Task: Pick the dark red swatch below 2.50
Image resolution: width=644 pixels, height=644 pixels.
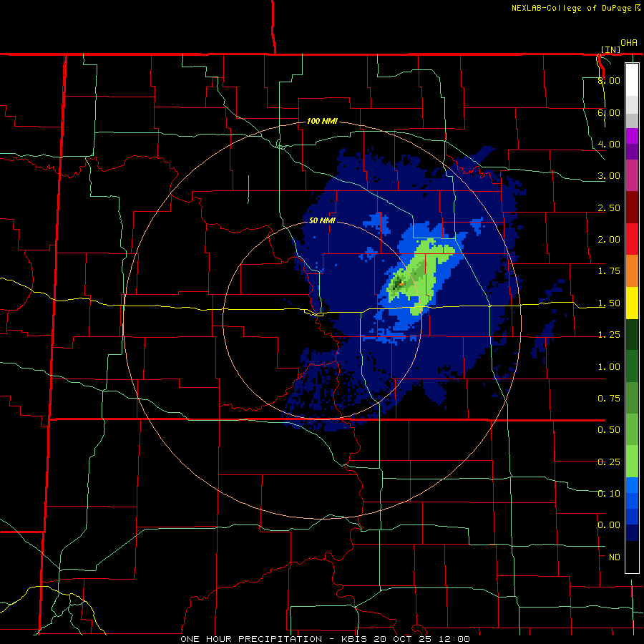Action: 632,208
